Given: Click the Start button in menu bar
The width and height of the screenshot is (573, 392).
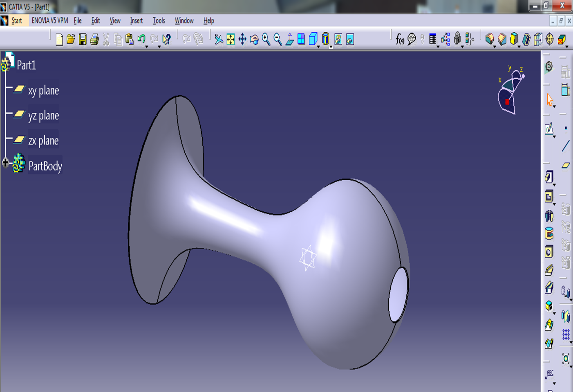Looking at the screenshot, I should tap(16, 21).
